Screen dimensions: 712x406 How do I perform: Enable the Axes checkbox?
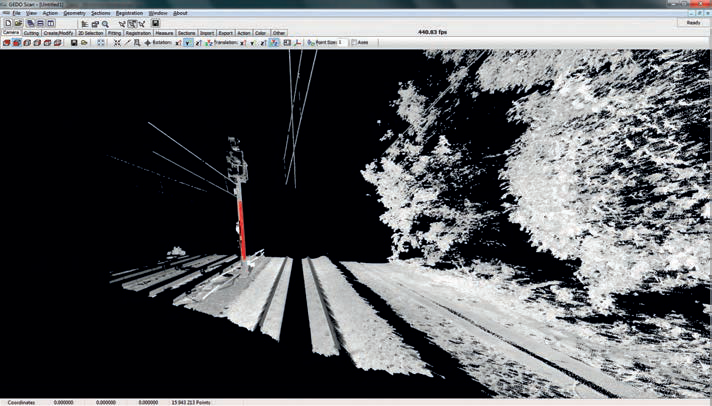pyautogui.click(x=354, y=43)
